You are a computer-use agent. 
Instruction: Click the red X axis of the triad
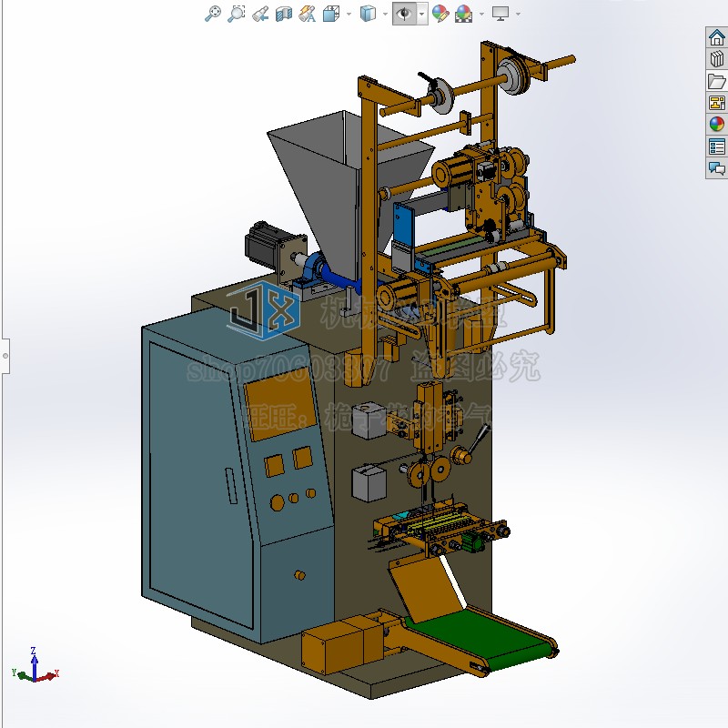tap(48, 675)
